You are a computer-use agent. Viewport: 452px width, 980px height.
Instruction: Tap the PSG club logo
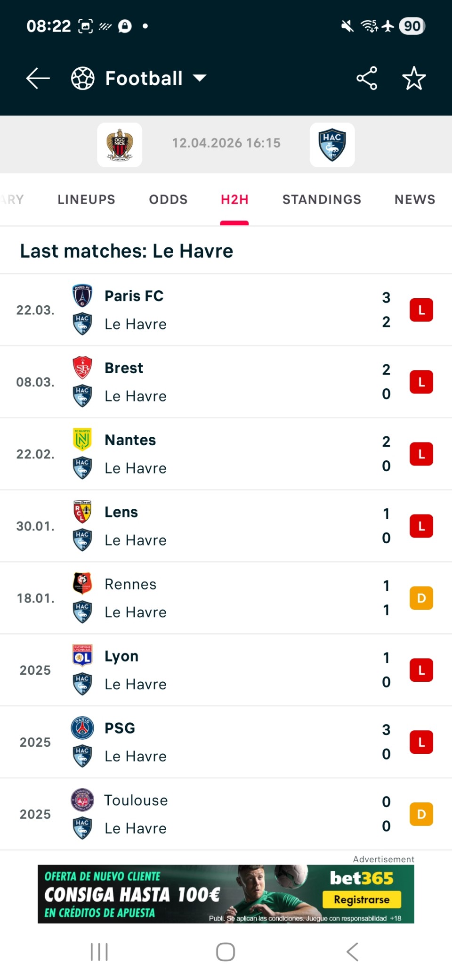click(x=82, y=728)
